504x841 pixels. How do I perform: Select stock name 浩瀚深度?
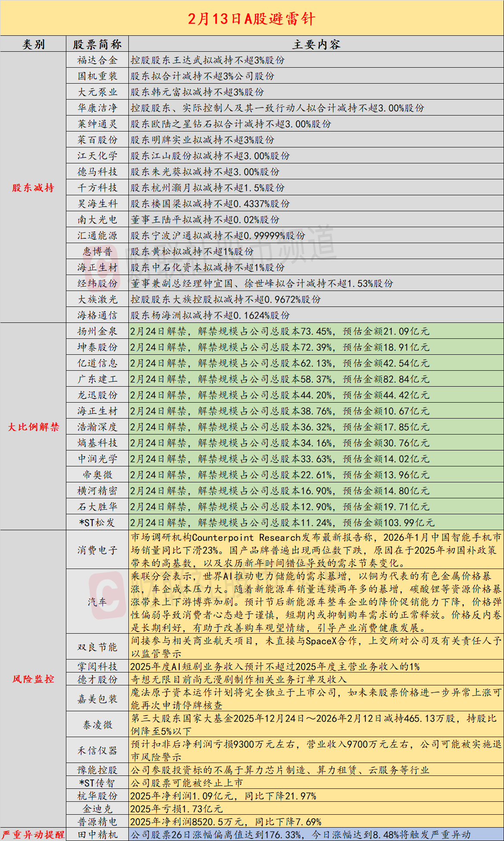pyautogui.click(x=97, y=427)
